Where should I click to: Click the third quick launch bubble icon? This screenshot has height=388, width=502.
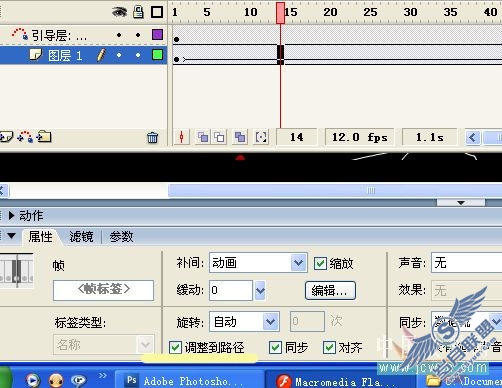tap(79, 380)
